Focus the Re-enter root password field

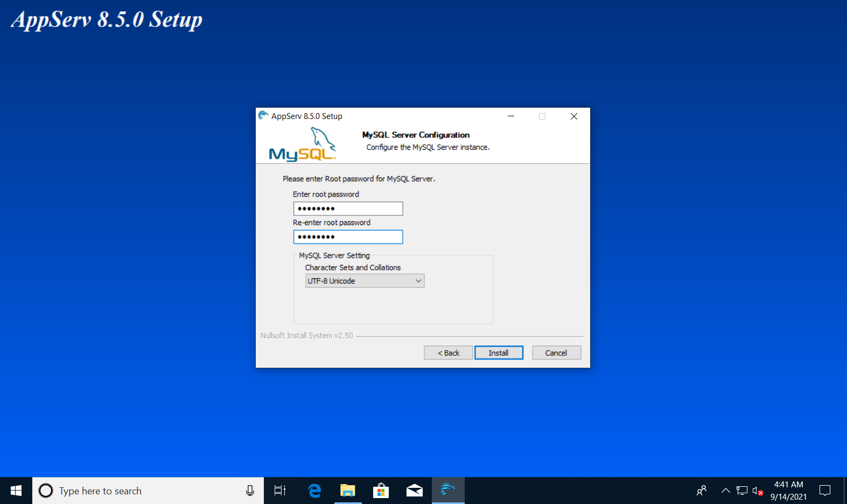tap(348, 237)
